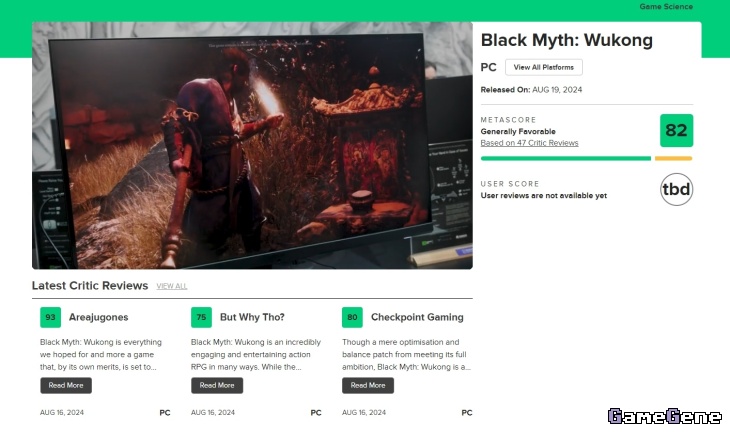This screenshot has width=730, height=432.
Task: Click the PC label under Areajugones review
Action: pyautogui.click(x=165, y=413)
